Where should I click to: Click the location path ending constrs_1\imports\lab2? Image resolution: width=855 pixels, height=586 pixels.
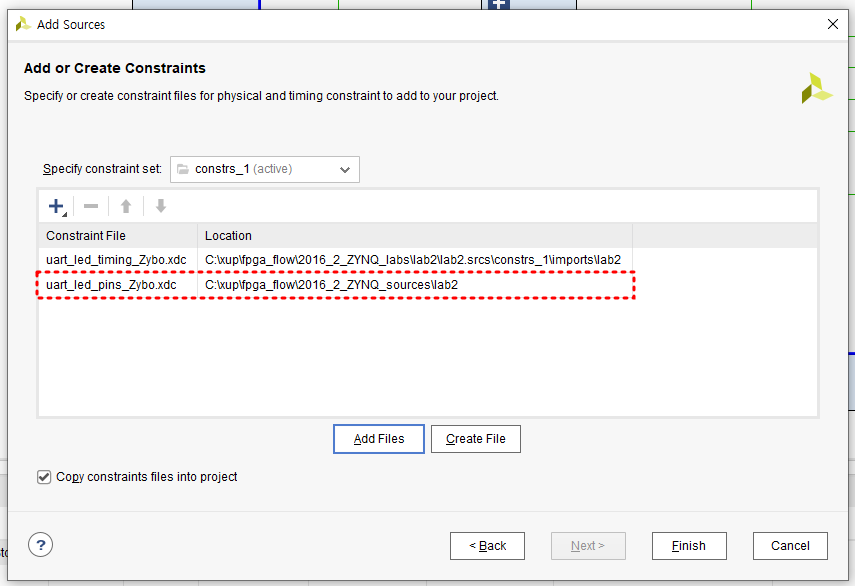click(x=413, y=260)
